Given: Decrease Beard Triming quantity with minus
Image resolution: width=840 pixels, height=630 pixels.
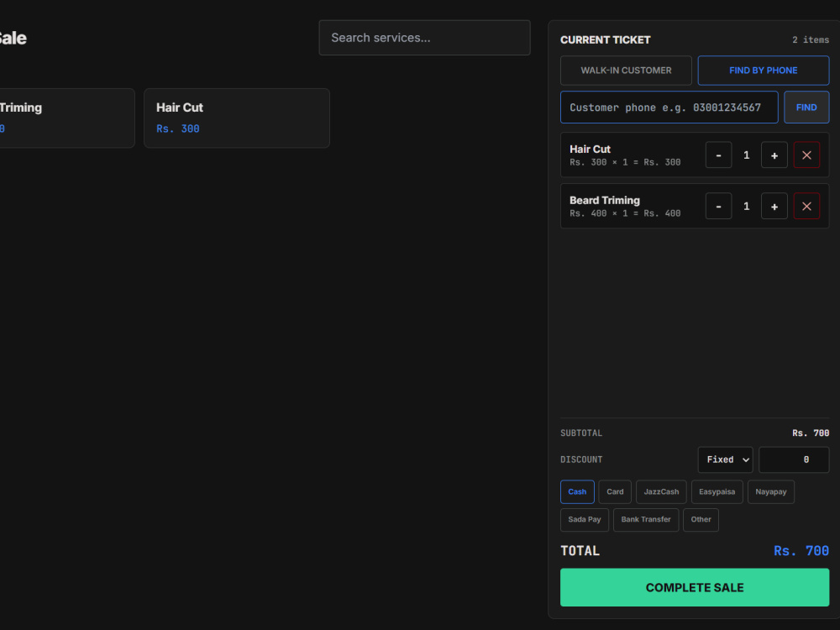Looking at the screenshot, I should pyautogui.click(x=718, y=207).
